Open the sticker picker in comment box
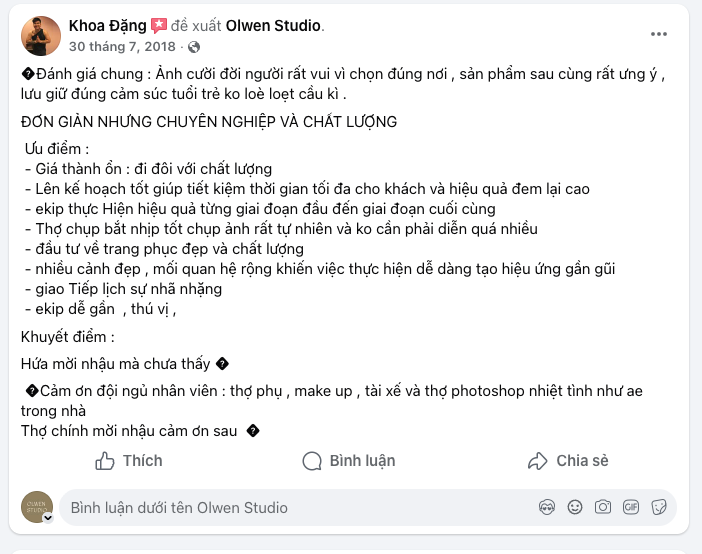The width and height of the screenshot is (702, 554). pos(658,507)
